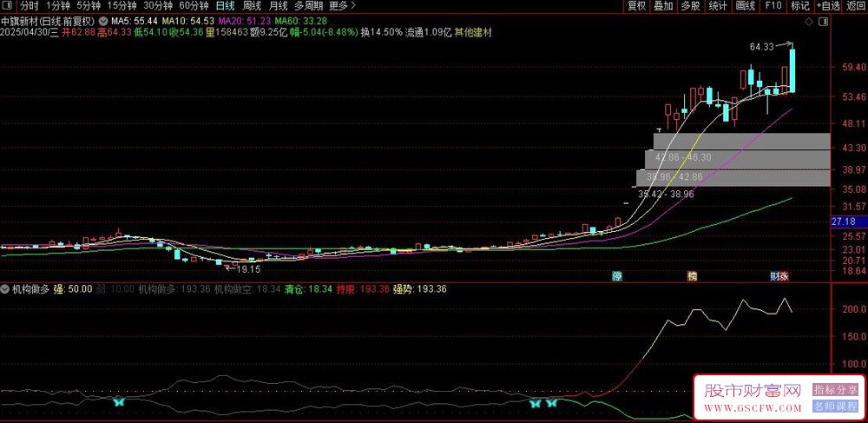Expand 机构做多 indicator dropdown arrow
Screen dimensions: 868x423
point(5,288)
